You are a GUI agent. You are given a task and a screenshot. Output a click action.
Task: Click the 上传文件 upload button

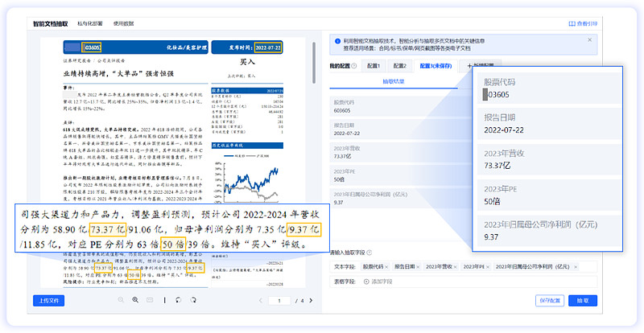[49, 301]
